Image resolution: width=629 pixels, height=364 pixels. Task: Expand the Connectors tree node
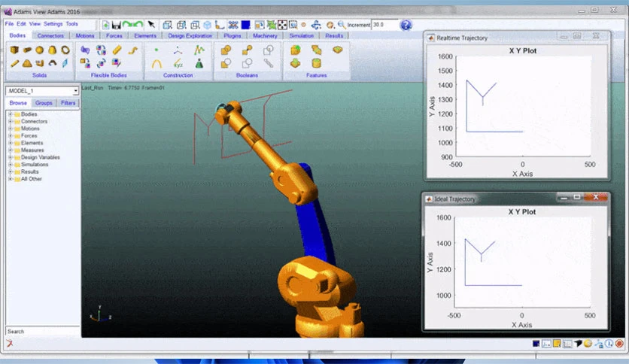point(10,122)
